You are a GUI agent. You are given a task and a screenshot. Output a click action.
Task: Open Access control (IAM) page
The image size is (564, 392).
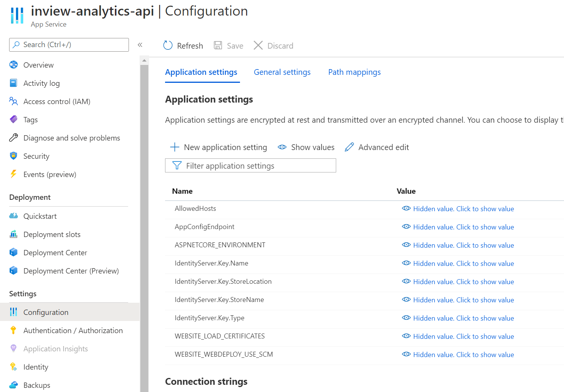tap(57, 101)
